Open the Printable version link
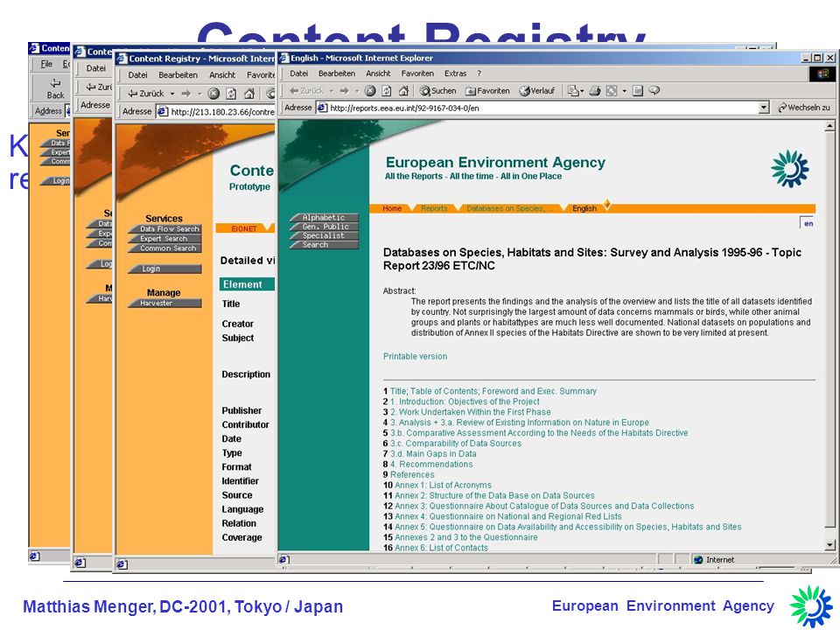 [415, 356]
